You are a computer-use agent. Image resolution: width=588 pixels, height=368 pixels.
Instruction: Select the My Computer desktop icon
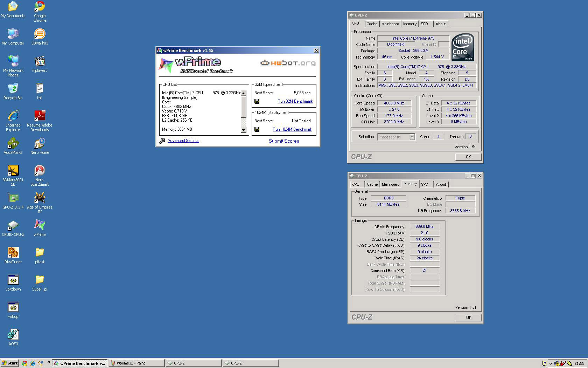tap(13, 37)
